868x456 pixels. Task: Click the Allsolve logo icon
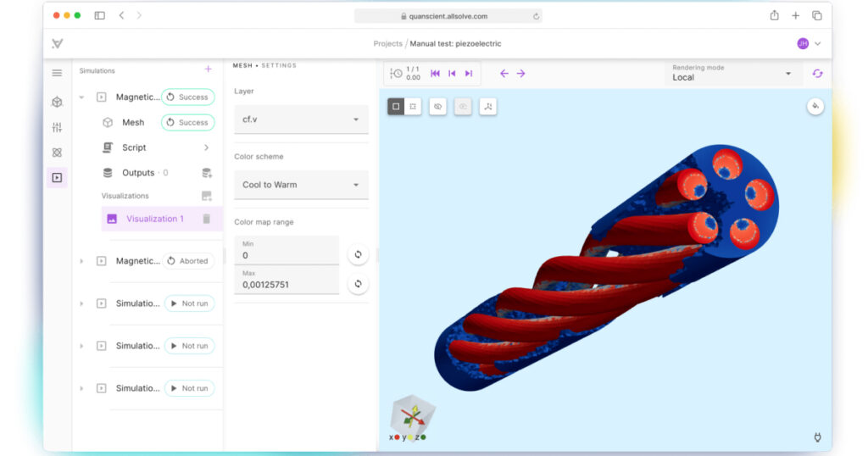point(57,44)
